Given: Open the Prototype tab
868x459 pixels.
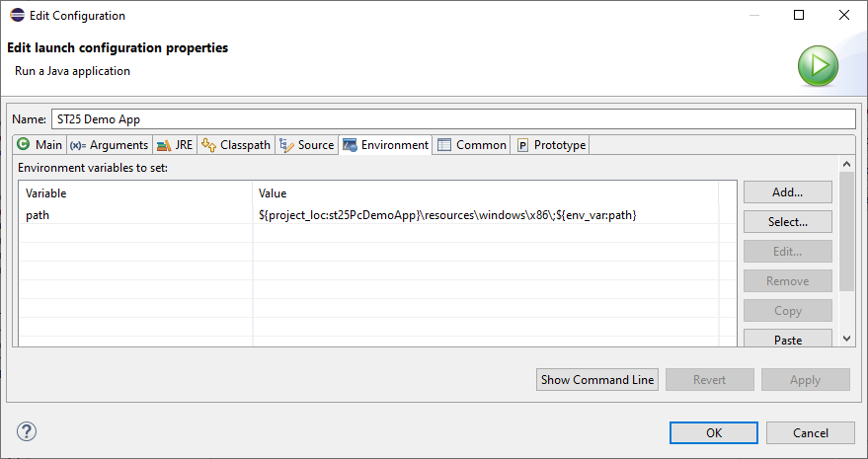Looking at the screenshot, I should coord(551,145).
